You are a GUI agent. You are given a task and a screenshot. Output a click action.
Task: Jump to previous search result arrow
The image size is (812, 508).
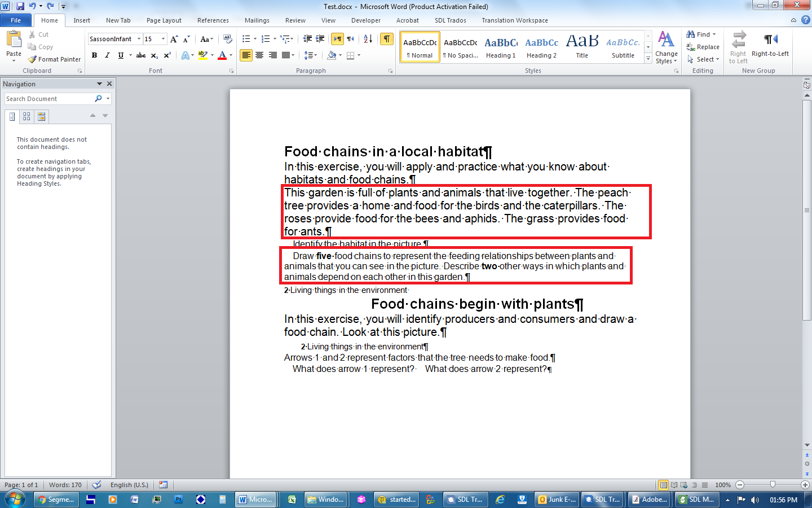coord(92,116)
